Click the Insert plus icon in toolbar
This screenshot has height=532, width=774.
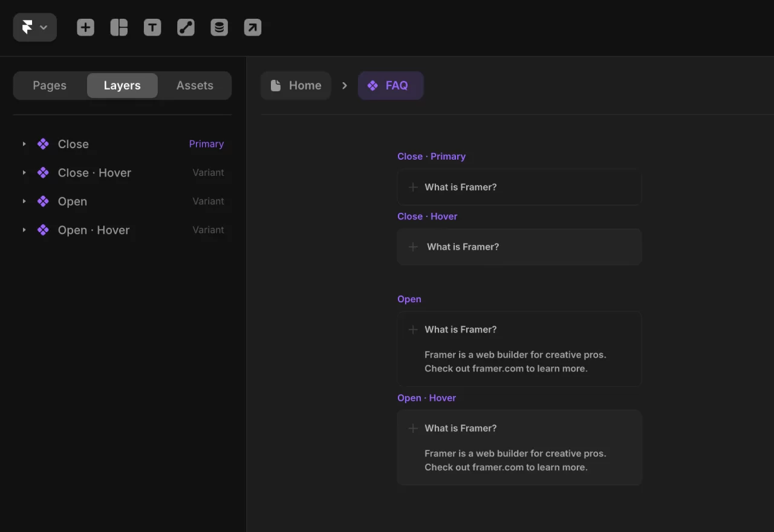coord(85,27)
